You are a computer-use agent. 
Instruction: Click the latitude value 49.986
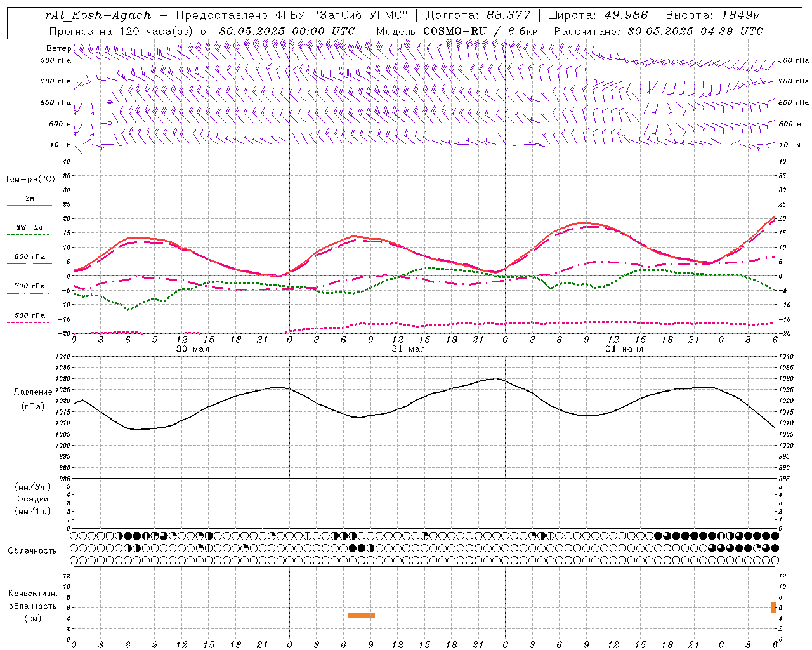click(x=625, y=15)
